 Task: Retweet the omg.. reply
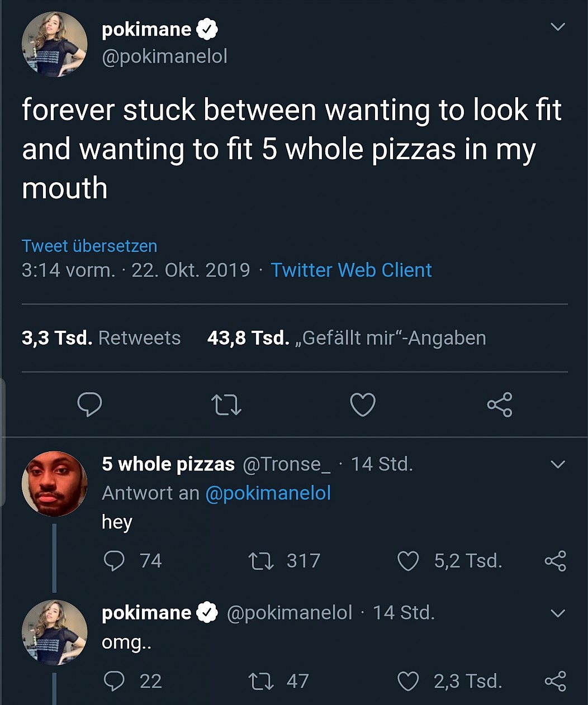click(x=261, y=681)
